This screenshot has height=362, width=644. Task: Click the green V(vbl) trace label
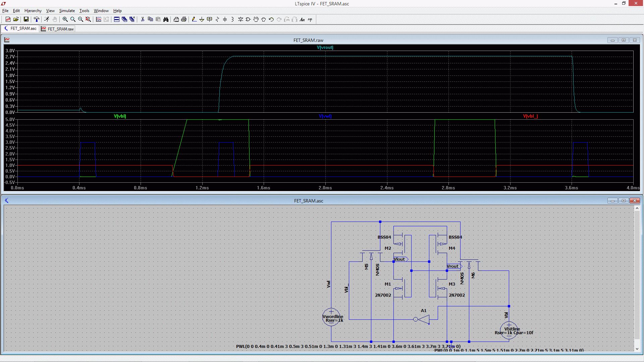[x=120, y=116]
